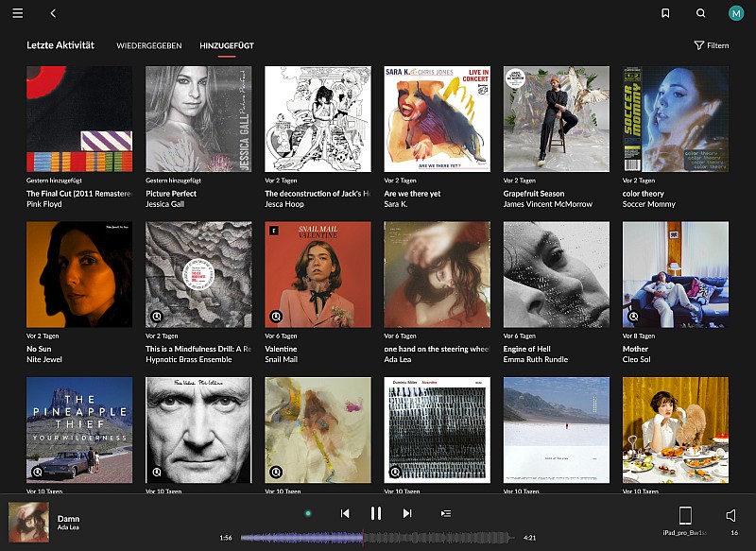Open the user profile avatar M
Screen dimensions: 756x551
pos(736,13)
